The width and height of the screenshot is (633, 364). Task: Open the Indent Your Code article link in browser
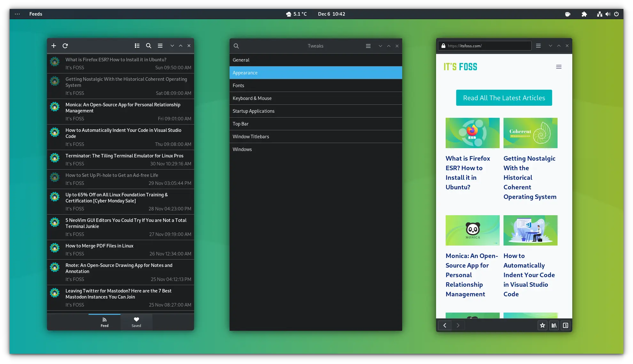click(x=529, y=275)
